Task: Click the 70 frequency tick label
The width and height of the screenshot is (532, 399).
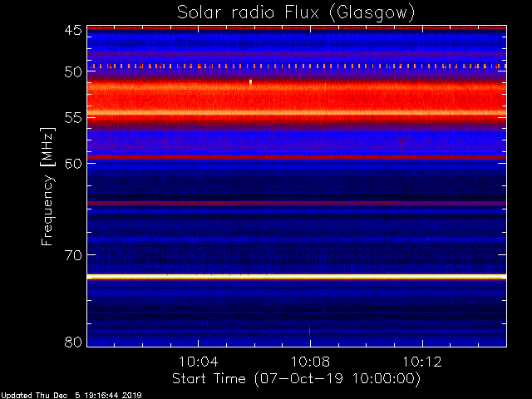Action: point(73,255)
